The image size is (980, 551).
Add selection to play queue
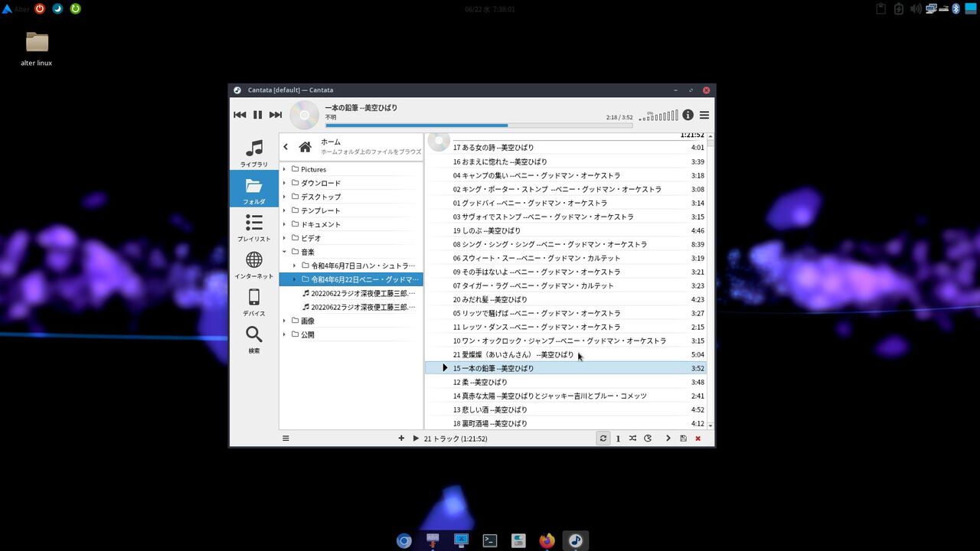pyautogui.click(x=401, y=439)
